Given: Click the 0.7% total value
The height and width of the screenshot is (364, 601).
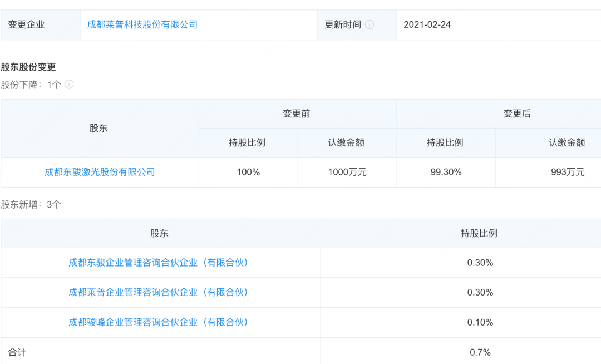Looking at the screenshot, I should pos(480,352).
